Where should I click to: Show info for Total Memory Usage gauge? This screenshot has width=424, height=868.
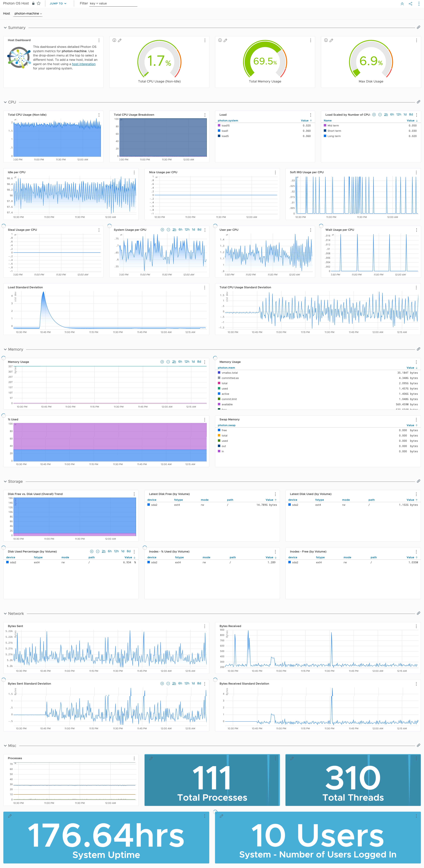pyautogui.click(x=220, y=40)
